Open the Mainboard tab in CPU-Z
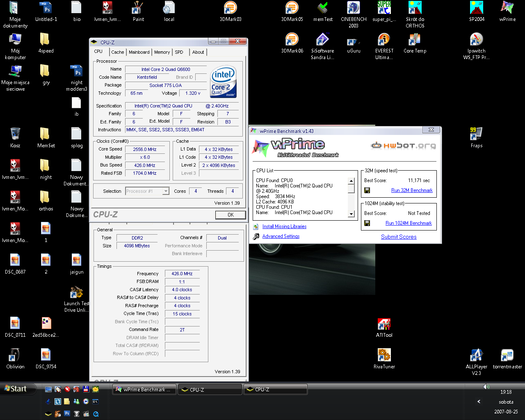The image size is (525, 420). tap(139, 52)
